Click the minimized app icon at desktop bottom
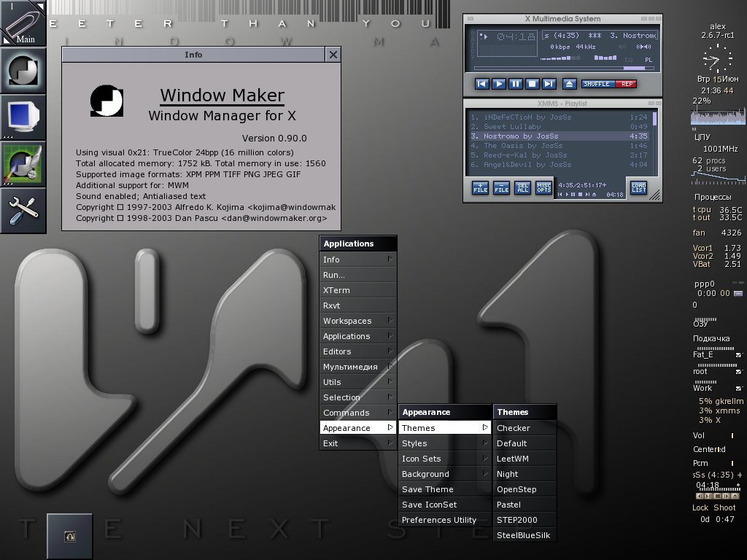 (69, 536)
